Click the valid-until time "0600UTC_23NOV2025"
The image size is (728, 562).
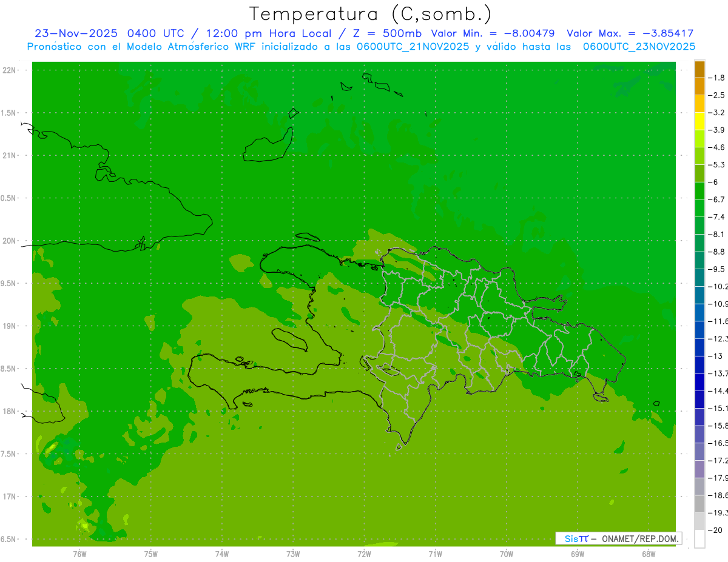639,47
